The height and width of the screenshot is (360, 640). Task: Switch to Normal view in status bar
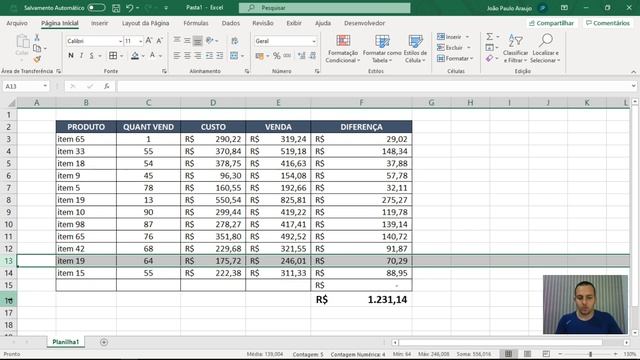[x=508, y=354]
